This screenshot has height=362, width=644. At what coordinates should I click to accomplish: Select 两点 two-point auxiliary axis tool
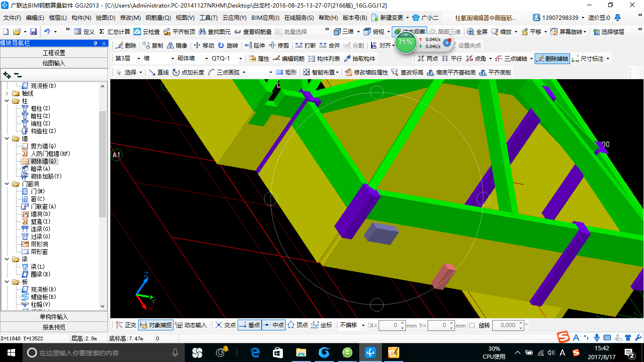(428, 59)
